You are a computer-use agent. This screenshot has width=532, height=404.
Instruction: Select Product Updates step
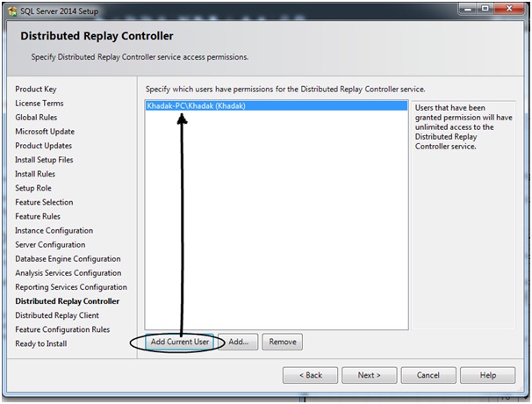pos(43,146)
